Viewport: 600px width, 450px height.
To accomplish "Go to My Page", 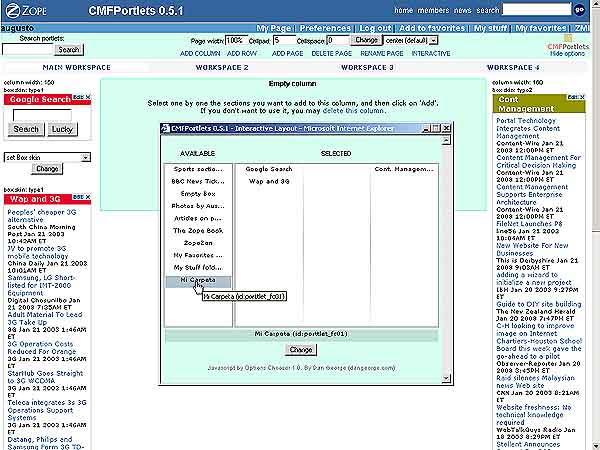I will coord(274,28).
